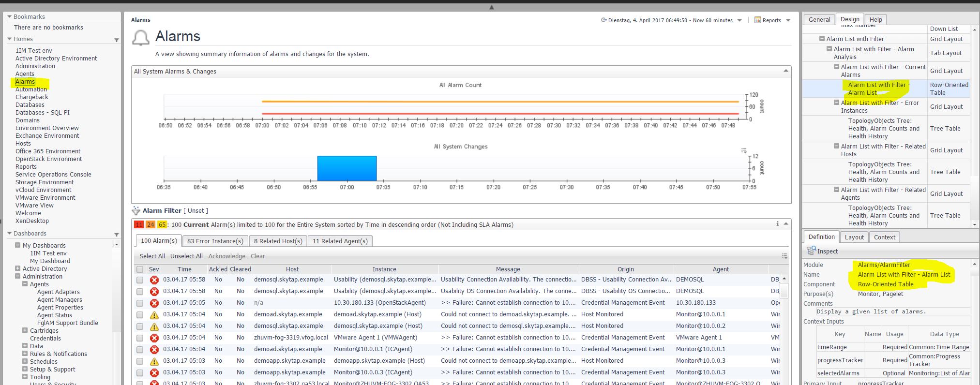Check the demosql.skytap.example (Host) alarm row

(140, 326)
